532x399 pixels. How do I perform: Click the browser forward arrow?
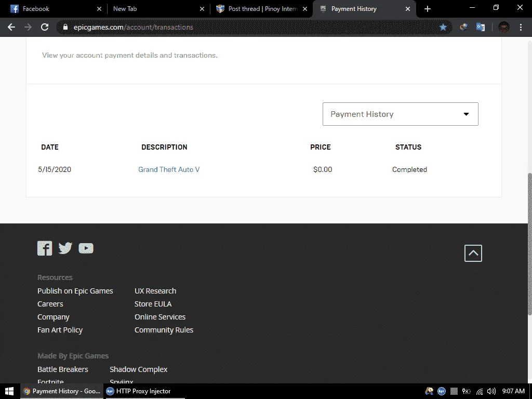coord(28,27)
